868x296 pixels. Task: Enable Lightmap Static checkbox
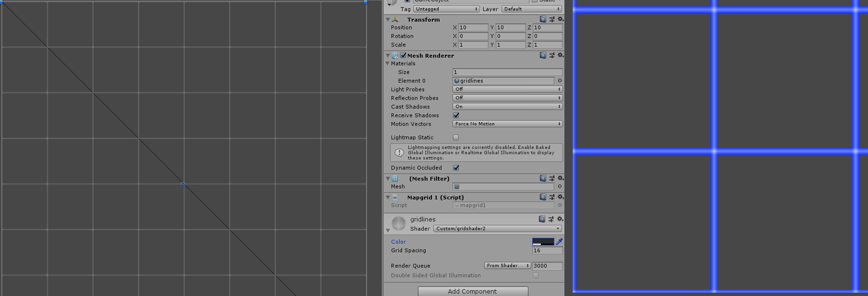(456, 137)
